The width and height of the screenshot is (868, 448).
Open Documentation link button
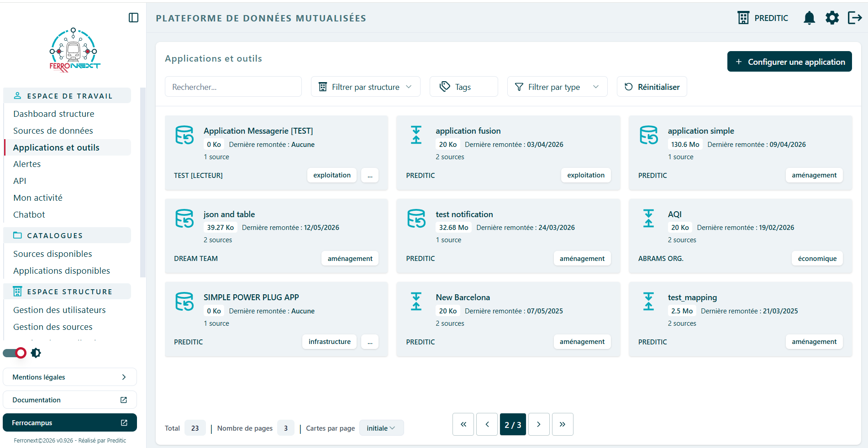click(x=70, y=400)
